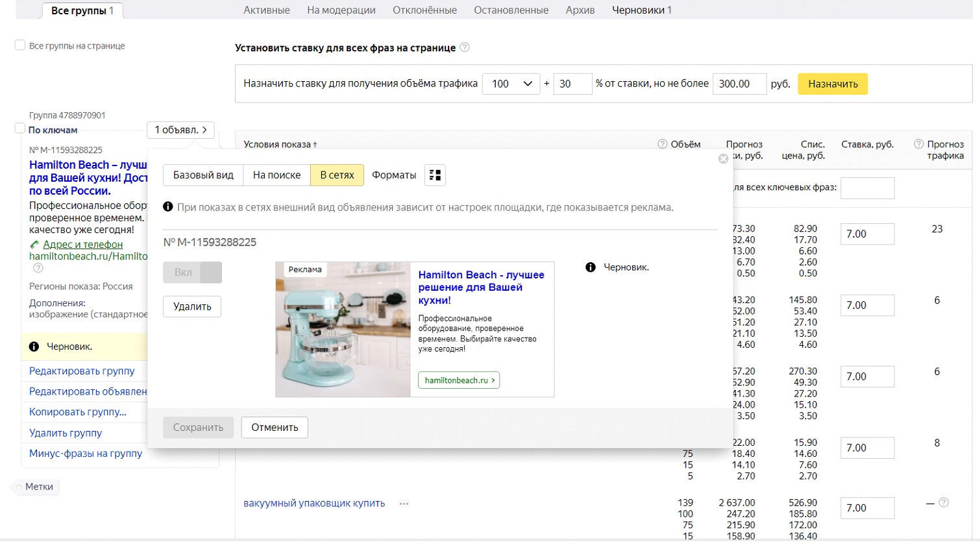Open the Редактировать группу link
980x549 pixels.
click(x=82, y=371)
